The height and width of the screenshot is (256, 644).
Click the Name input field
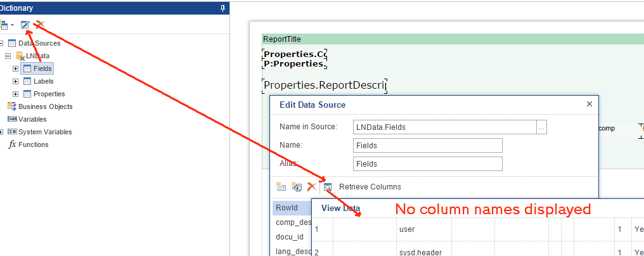[428, 146]
